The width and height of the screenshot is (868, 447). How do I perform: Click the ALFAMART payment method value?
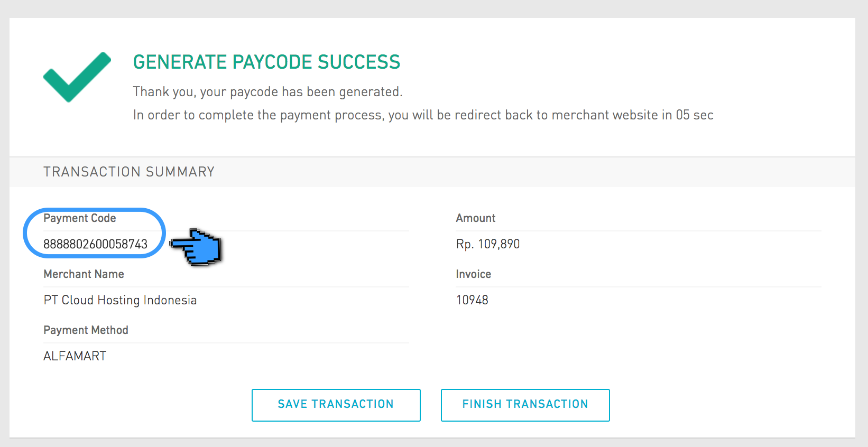(x=74, y=356)
